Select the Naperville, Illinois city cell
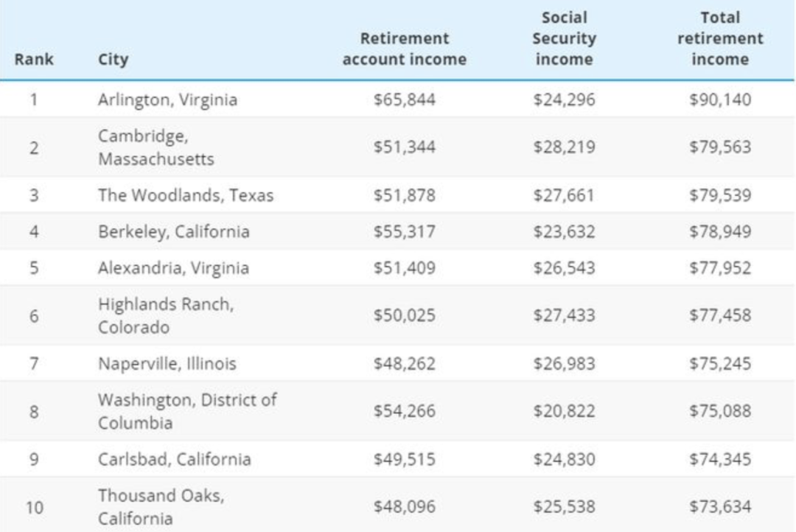The width and height of the screenshot is (796, 532). [x=167, y=363]
